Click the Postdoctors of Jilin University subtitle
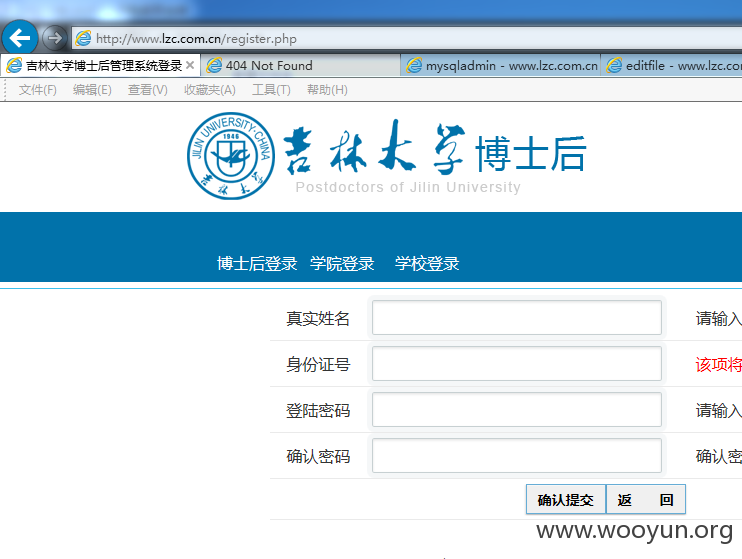The height and width of the screenshot is (559, 742). (x=408, y=187)
